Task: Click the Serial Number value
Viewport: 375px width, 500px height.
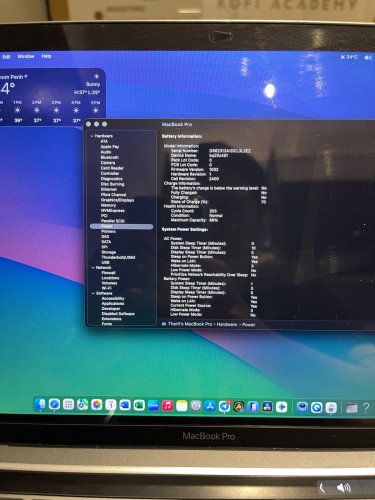Action: click(230, 151)
